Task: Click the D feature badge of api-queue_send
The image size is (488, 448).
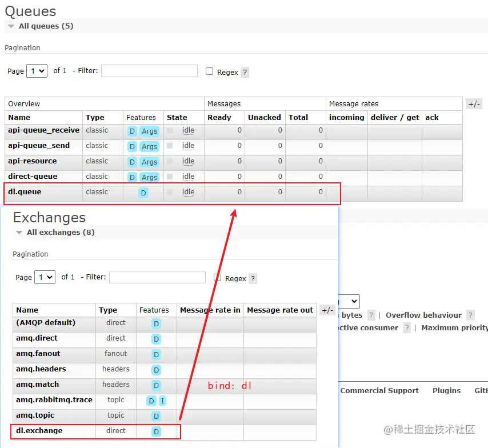Action: (132, 146)
